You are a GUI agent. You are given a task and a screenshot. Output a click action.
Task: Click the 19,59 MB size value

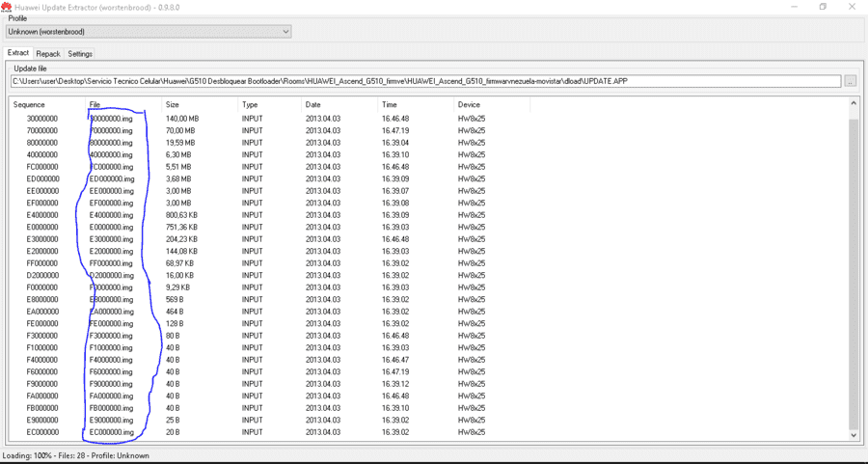click(x=180, y=143)
